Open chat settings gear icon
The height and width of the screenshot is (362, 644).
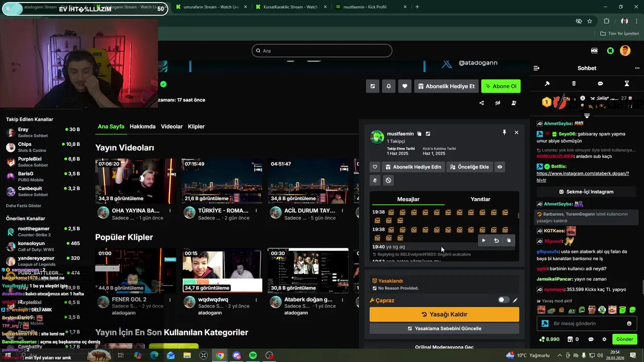coord(604,339)
